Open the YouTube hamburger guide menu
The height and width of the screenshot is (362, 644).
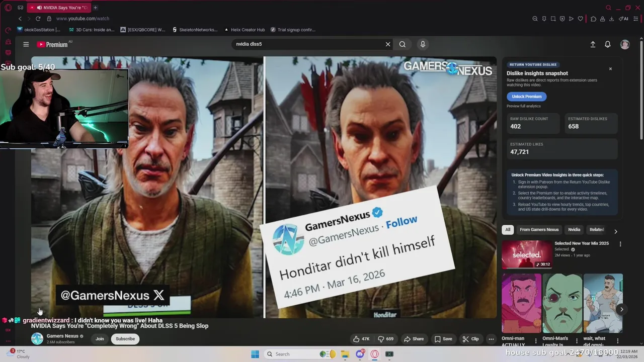click(x=26, y=44)
